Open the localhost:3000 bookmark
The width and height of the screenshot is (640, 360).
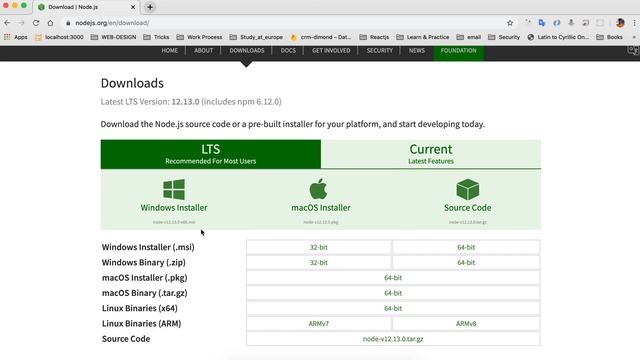tap(59, 37)
